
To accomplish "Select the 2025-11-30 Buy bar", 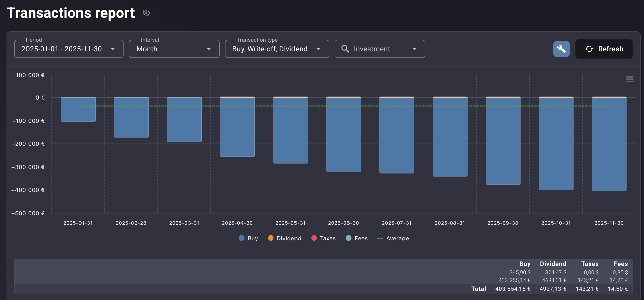I will (x=609, y=144).
